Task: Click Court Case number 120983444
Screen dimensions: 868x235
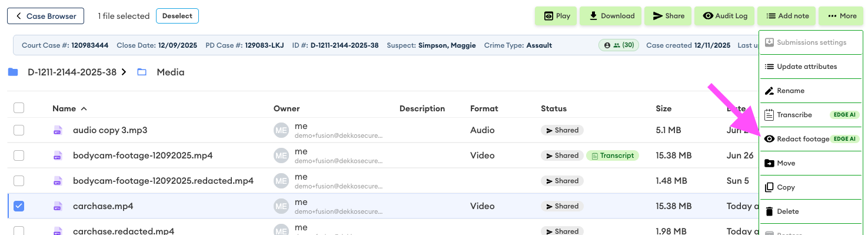Action: coord(90,45)
